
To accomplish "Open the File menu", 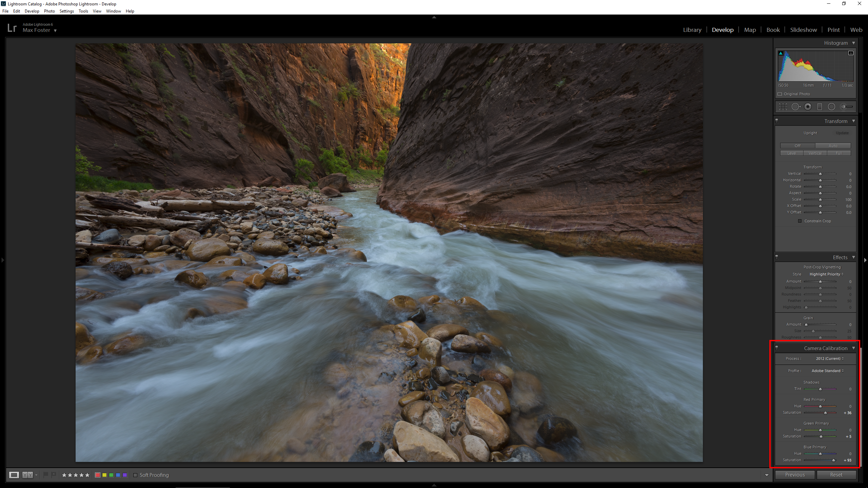I will 5,11.
